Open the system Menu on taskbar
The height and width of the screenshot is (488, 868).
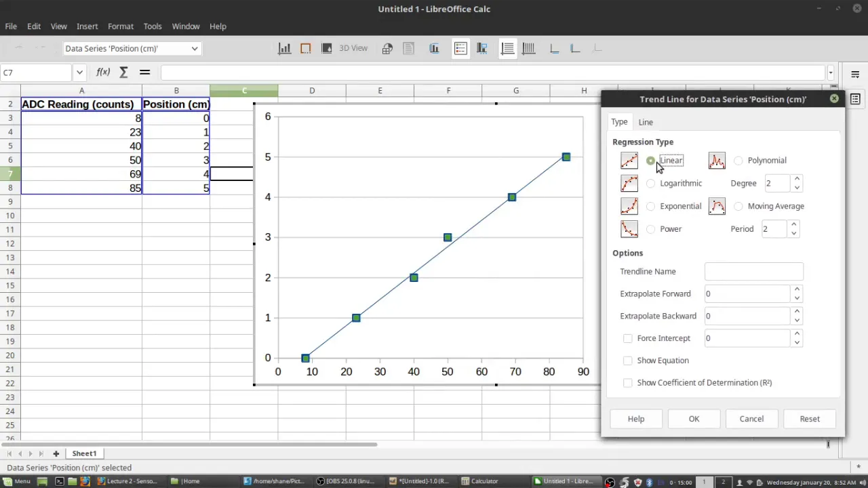[x=16, y=481]
